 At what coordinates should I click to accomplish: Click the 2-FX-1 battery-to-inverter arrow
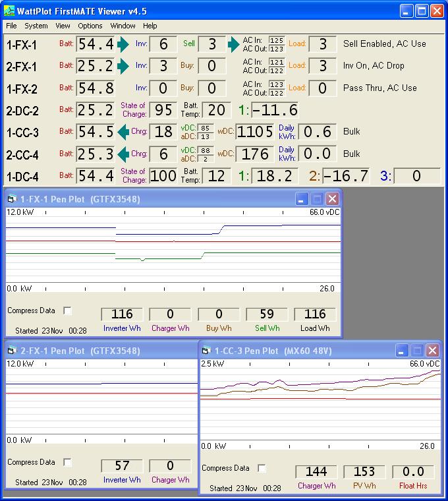[x=123, y=66]
